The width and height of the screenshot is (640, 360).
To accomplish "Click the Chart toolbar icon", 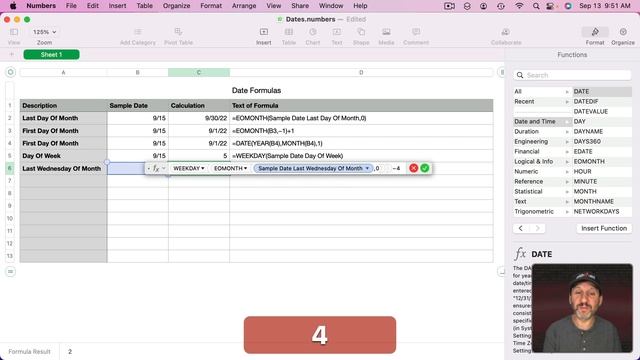I will click(313, 32).
